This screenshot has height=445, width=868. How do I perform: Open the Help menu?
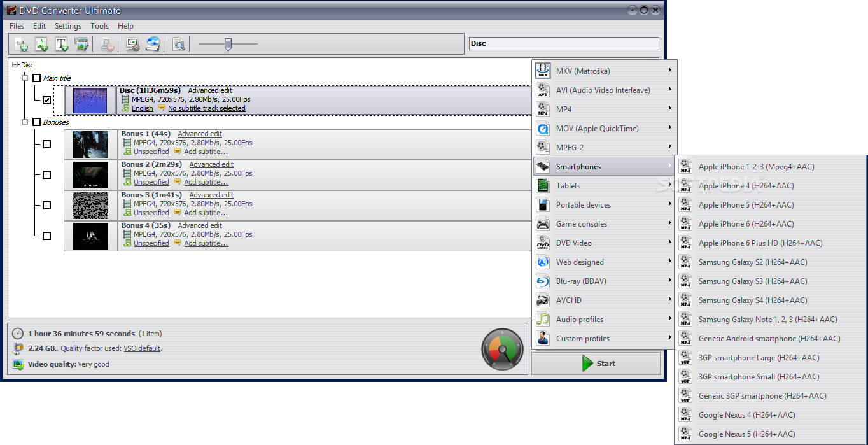coord(126,26)
